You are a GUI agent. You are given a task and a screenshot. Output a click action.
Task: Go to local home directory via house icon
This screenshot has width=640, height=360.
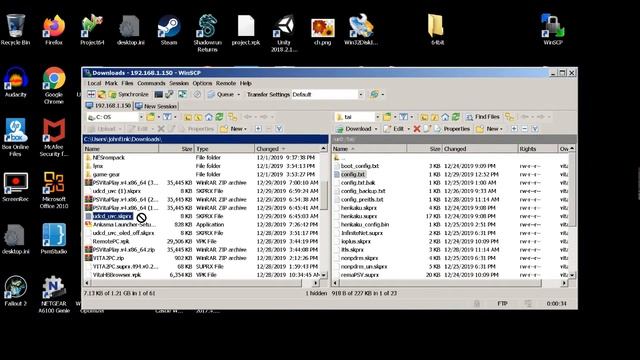[209, 117]
